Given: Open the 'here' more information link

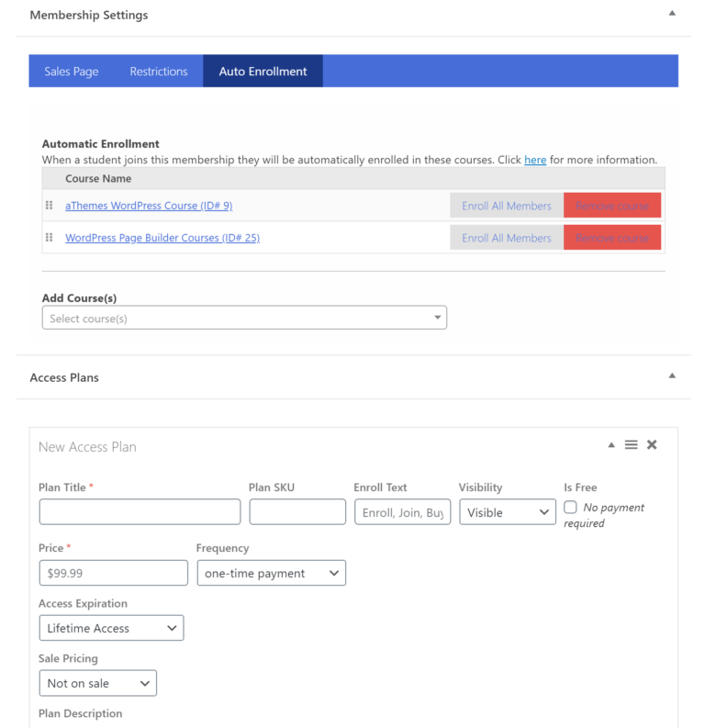Looking at the screenshot, I should point(535,160).
